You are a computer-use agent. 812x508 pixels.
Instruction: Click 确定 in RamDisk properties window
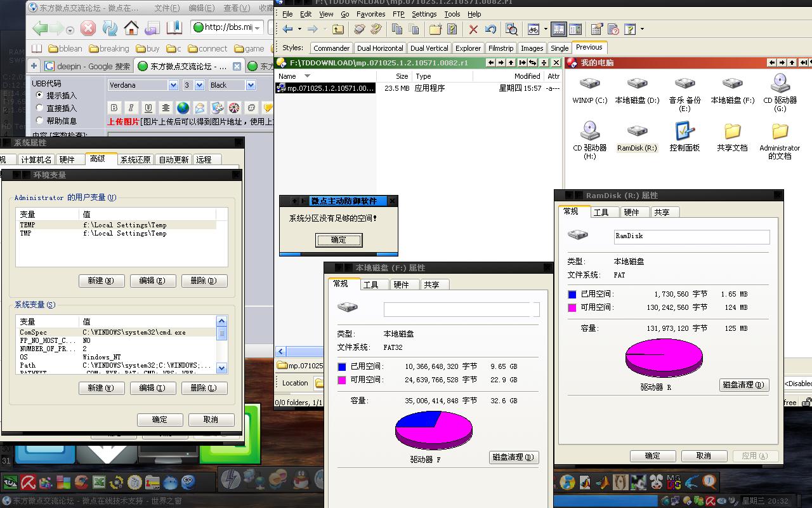[x=653, y=456]
